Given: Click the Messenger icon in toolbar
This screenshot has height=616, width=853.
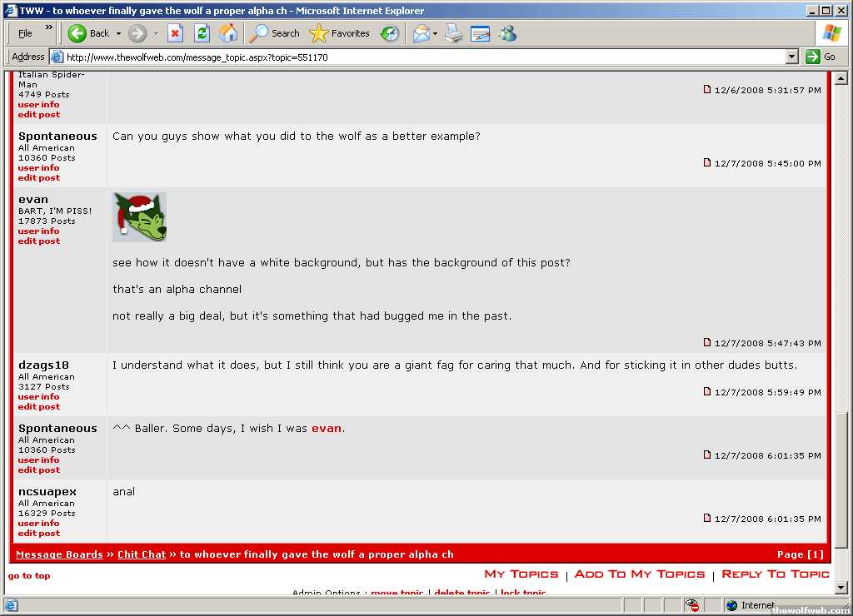Looking at the screenshot, I should [x=507, y=33].
